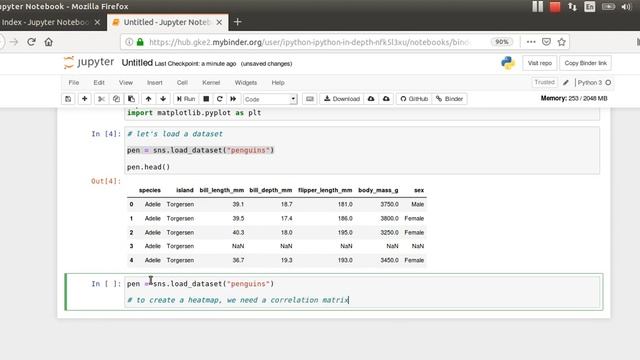
Task: Click the body_mass_g column header
Action: 378,190
